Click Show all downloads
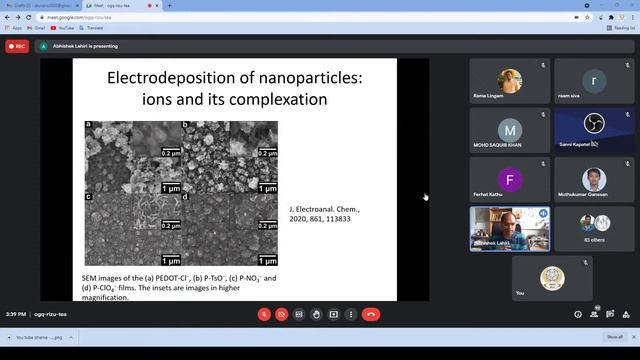640x360 pixels. pyautogui.click(x=615, y=337)
